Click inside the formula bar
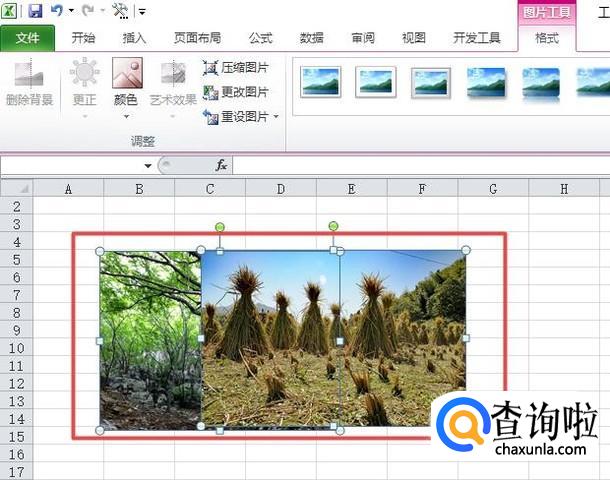610x480 pixels. point(421,165)
